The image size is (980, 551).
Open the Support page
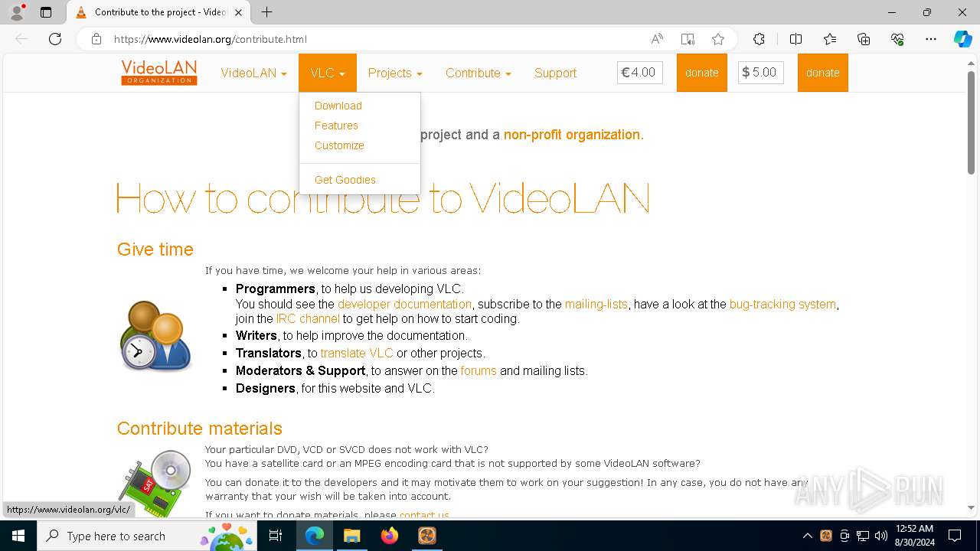555,73
